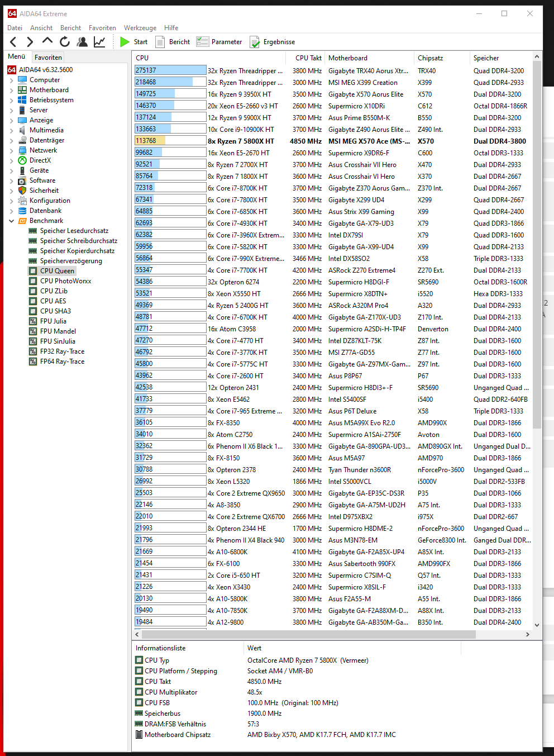
Task: Open the Werkzeuge menu
Action: point(140,28)
